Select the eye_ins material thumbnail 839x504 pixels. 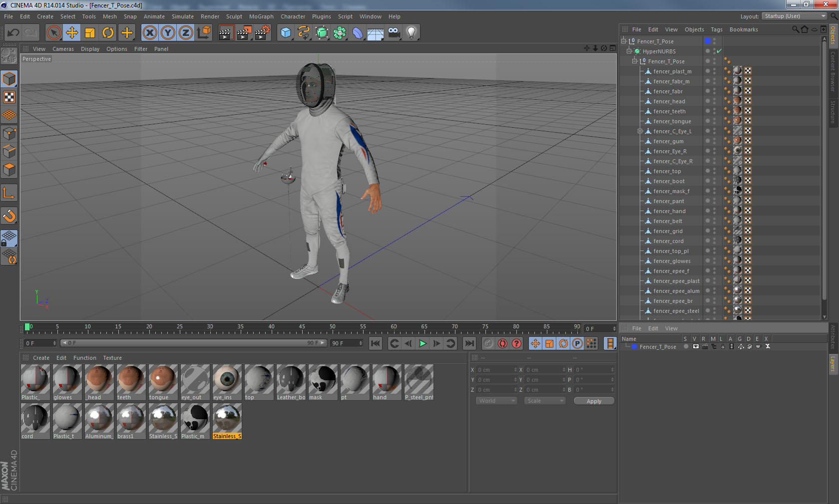227,382
